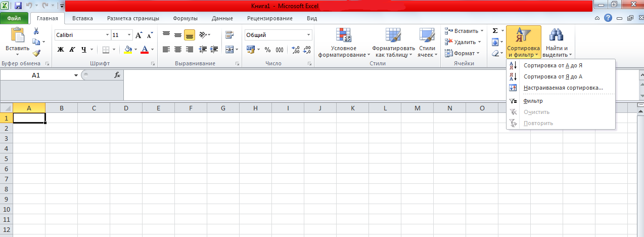644x237 pixels.
Task: Click the text orientation icon
Action: coord(203,35)
